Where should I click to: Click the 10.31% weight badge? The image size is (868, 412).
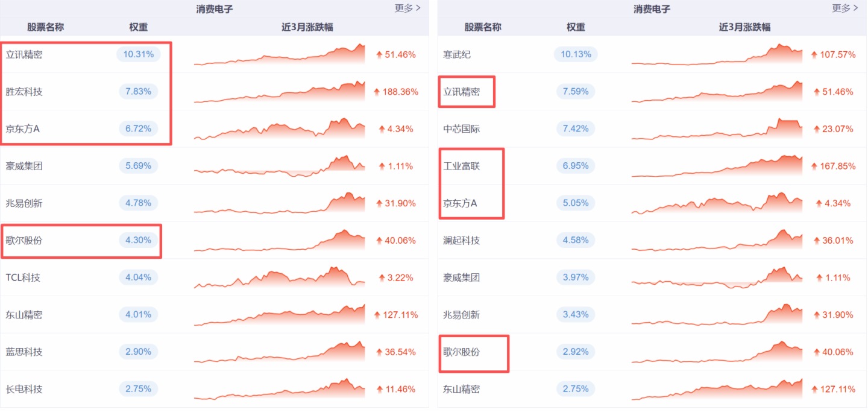(138, 54)
